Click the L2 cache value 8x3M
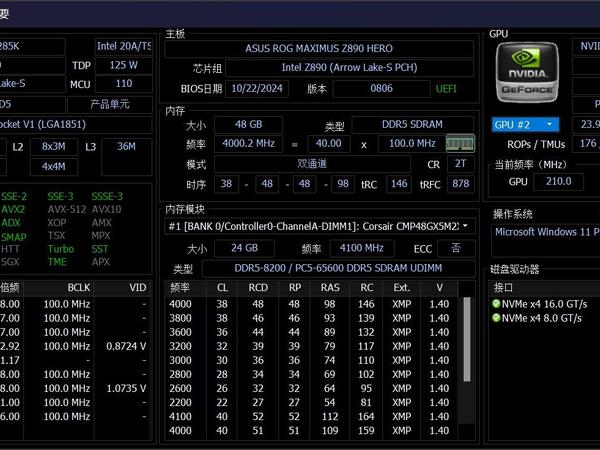The width and height of the screenshot is (600, 450). click(x=54, y=147)
